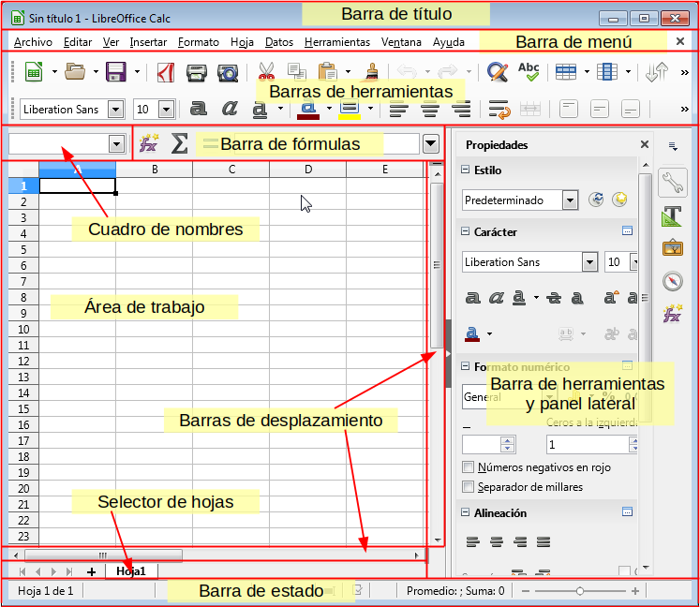Close the Propiedades sidebar panel
Screen dimensions: 700x607
644,144
